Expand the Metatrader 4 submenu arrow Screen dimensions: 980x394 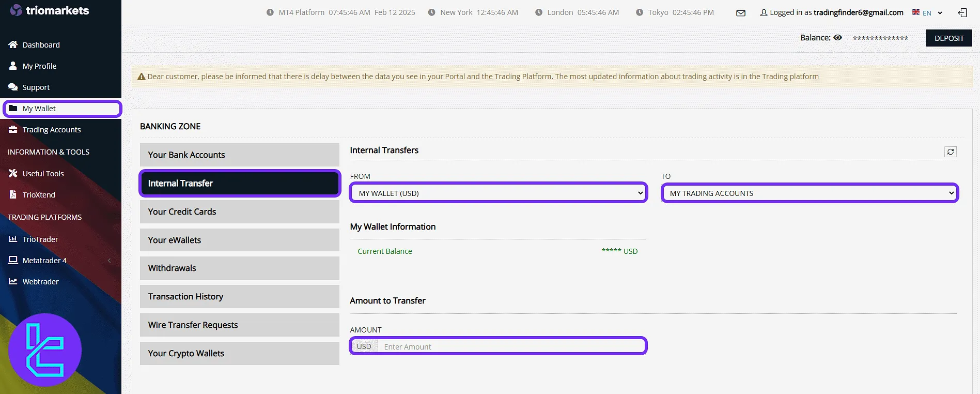tap(109, 261)
